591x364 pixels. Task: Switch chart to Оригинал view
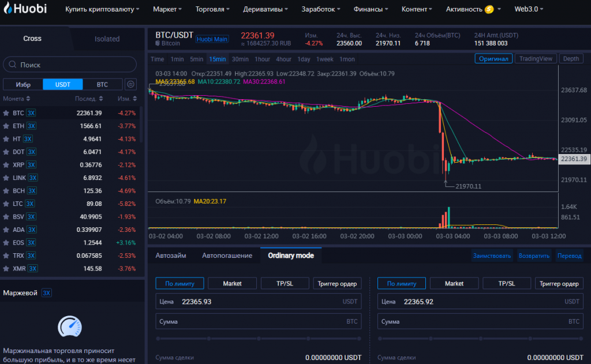[x=493, y=58]
